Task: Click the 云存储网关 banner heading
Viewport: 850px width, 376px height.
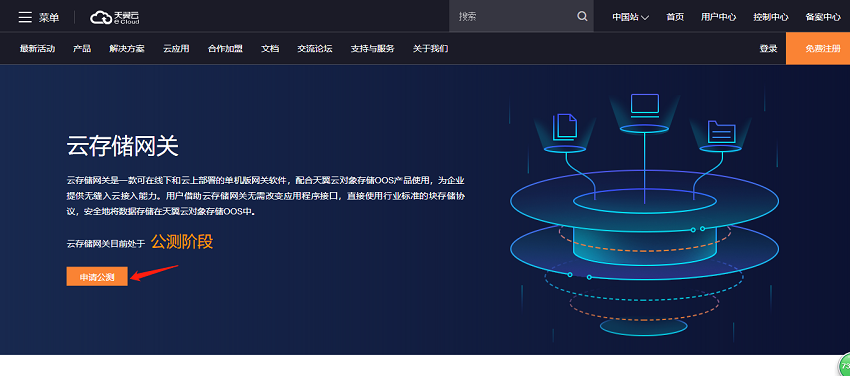Action: [x=123, y=146]
